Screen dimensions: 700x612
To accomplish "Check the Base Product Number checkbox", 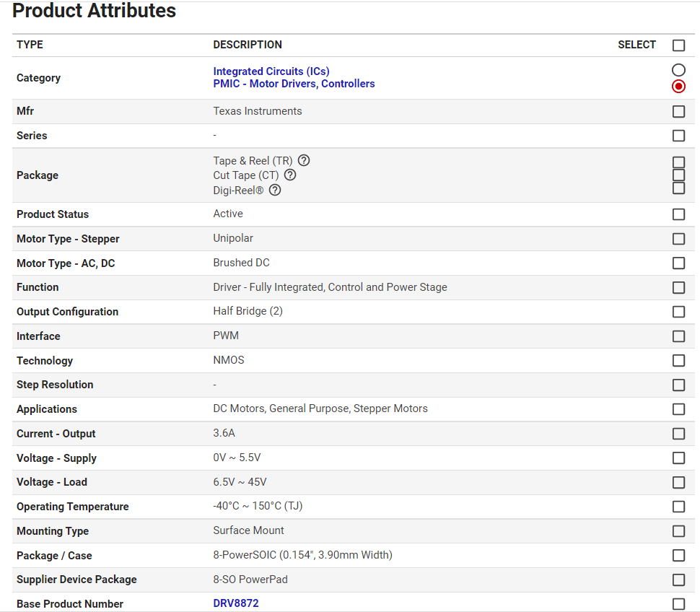I will [678, 604].
